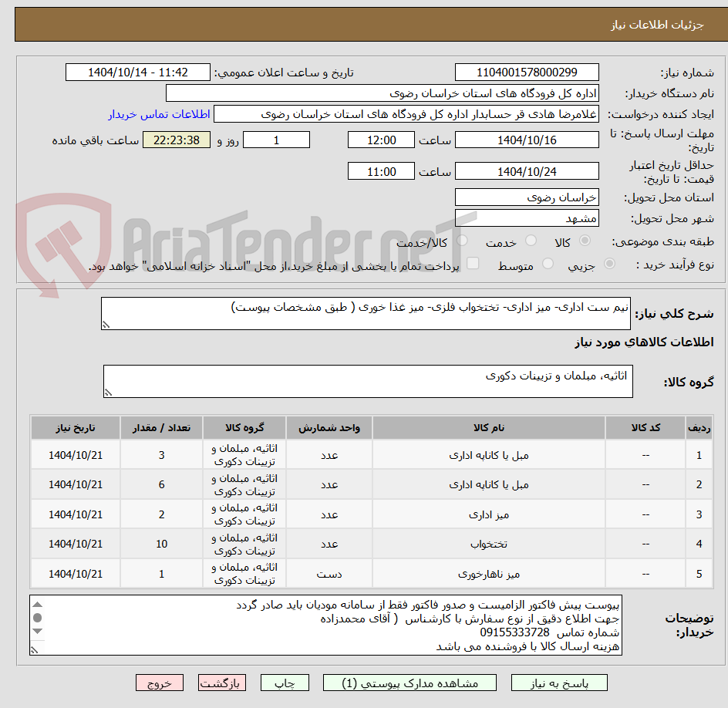Toggle the اسناد خزانه اسلامی payment checkbox
The image size is (728, 708).
pos(473,263)
